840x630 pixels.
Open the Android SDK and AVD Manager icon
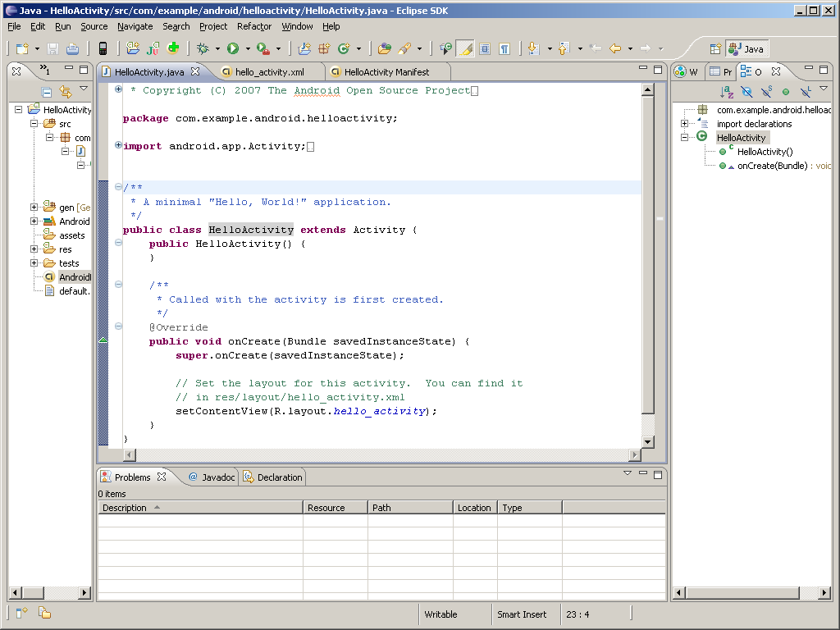coord(103,49)
